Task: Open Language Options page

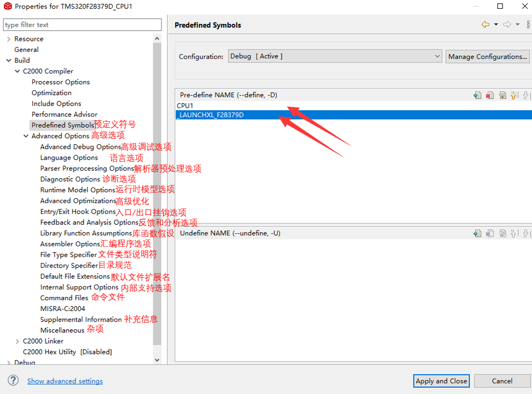Action: [69, 158]
